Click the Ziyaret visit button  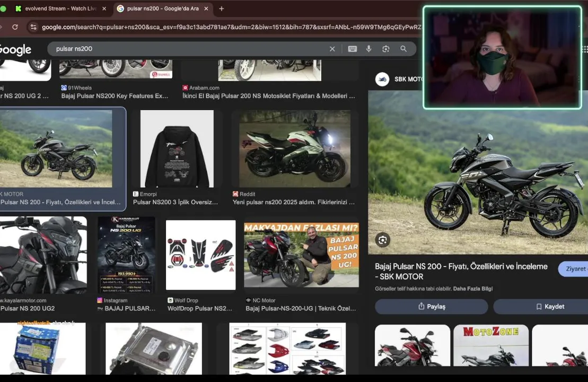(x=574, y=268)
